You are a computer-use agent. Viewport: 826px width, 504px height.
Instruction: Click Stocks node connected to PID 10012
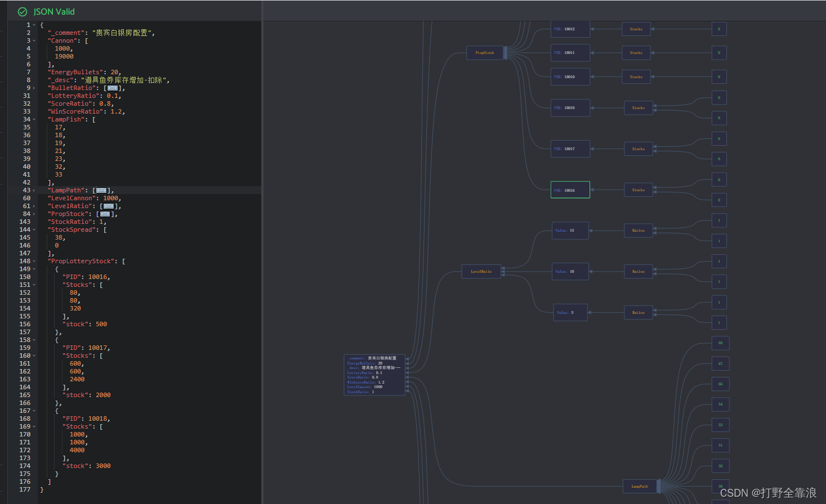click(636, 29)
